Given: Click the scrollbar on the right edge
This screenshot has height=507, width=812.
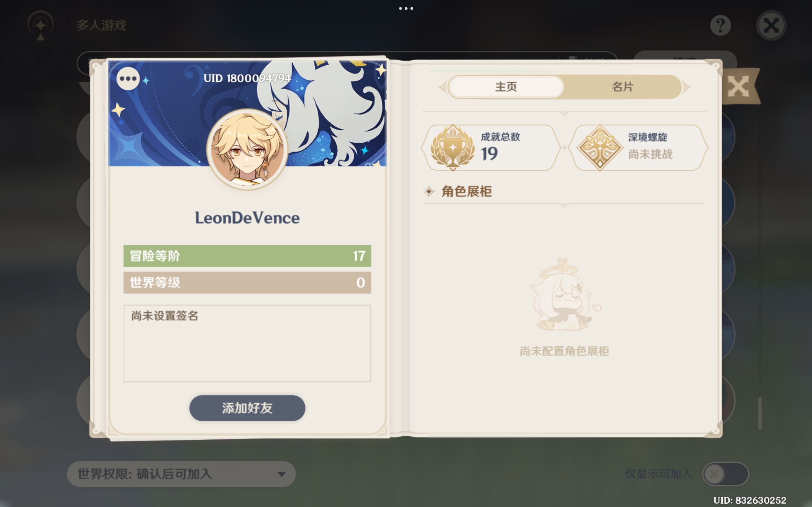Looking at the screenshot, I should (760, 413).
